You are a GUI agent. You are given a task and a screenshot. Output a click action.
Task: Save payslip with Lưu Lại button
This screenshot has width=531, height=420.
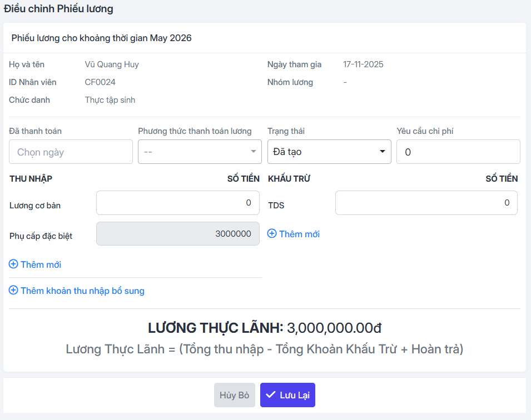pyautogui.click(x=287, y=395)
